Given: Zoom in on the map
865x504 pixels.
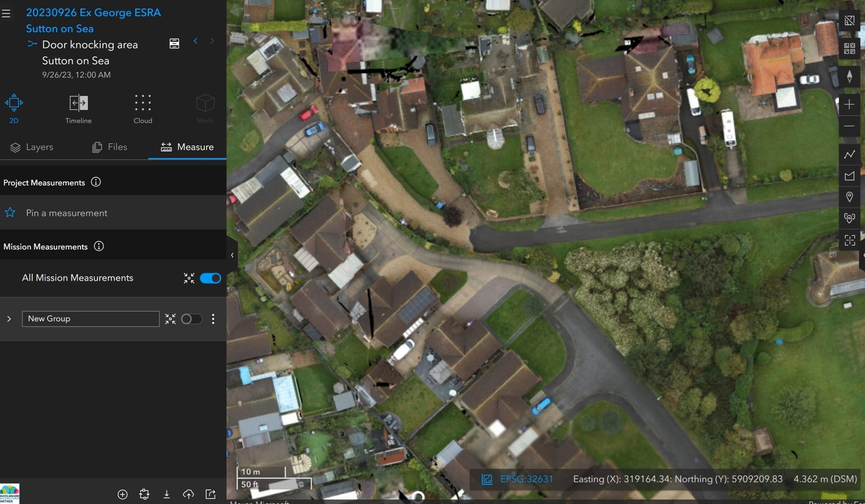Looking at the screenshot, I should coord(849,104).
